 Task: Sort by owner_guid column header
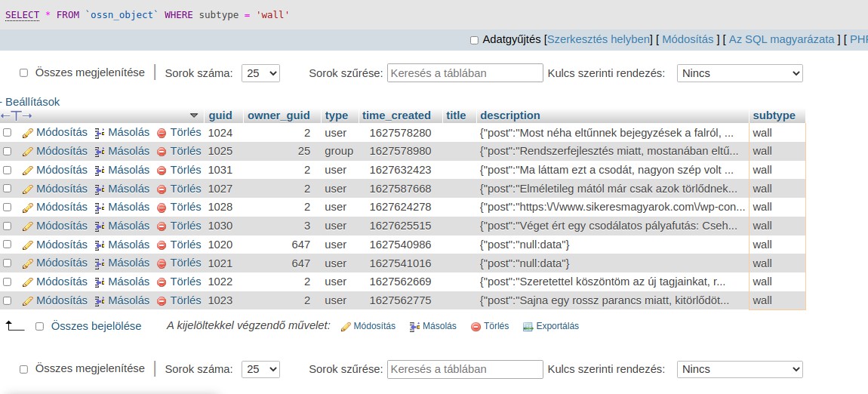point(279,115)
